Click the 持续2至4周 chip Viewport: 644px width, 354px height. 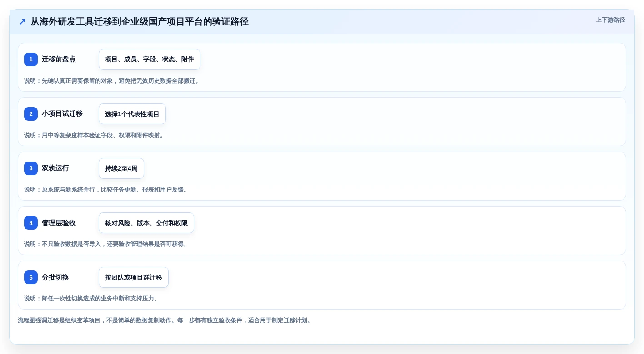(121, 168)
